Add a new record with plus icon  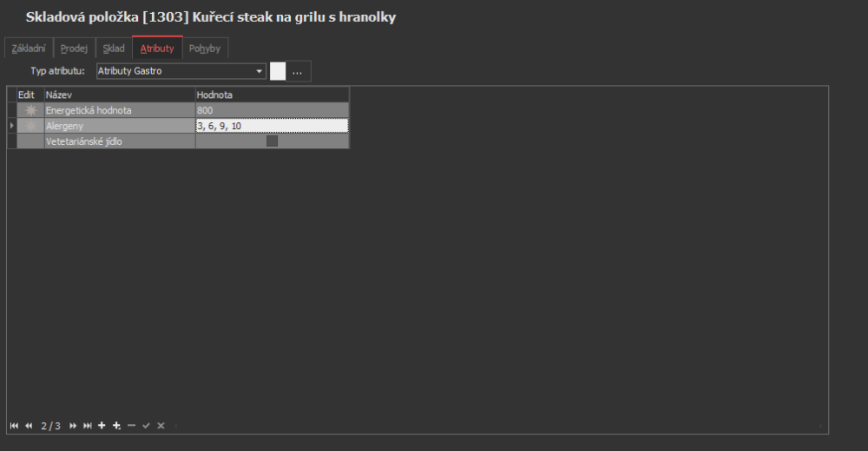coord(102,426)
